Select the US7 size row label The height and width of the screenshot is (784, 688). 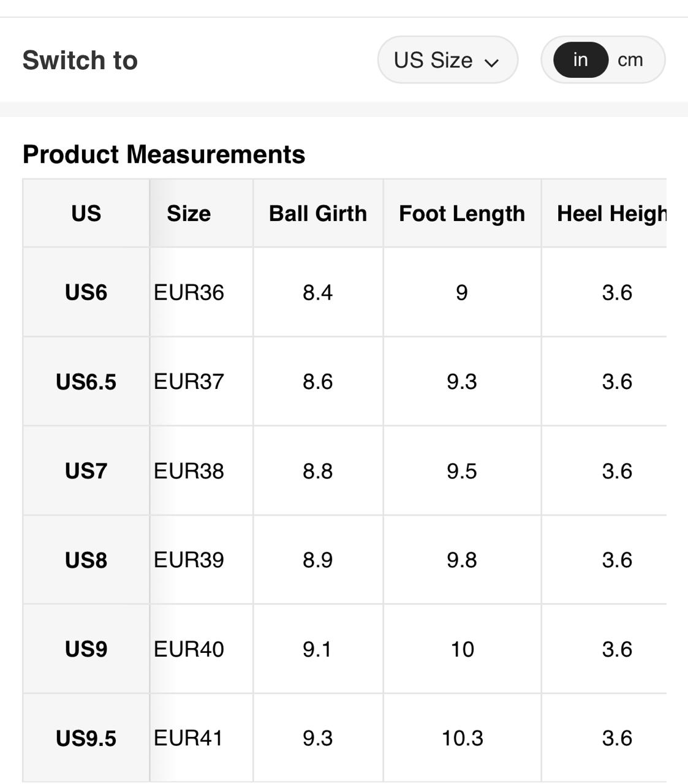coord(86,471)
